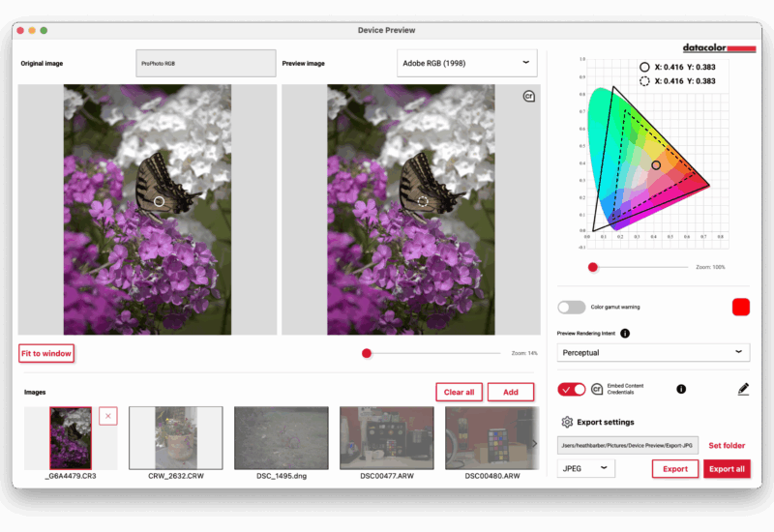
Task: Click the Export all button
Action: pos(726,469)
